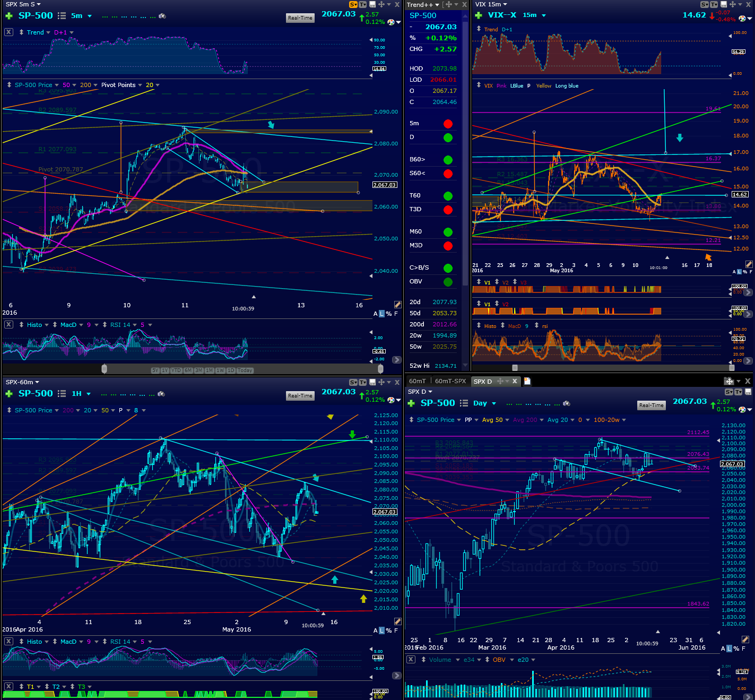Image resolution: width=755 pixels, height=700 pixels.
Task: Close the Trend indicator pane with the X box
Action: (x=8, y=32)
